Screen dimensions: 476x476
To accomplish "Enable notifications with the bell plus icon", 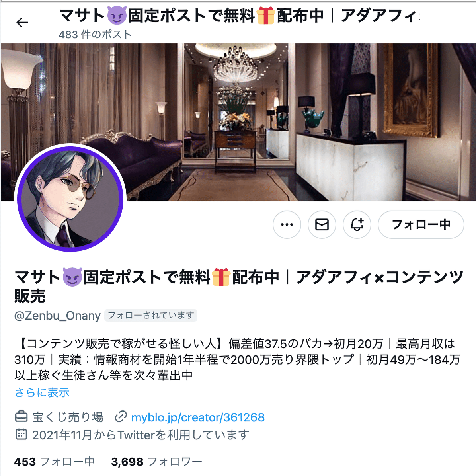I will (357, 224).
